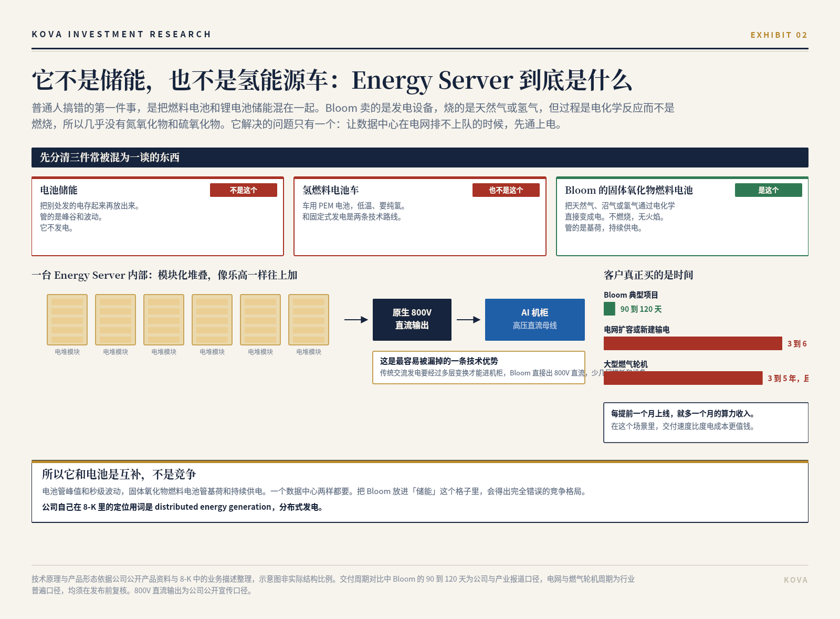840x619 pixels.
Task: Select the "EXHIBIT 02" label
Action: pyautogui.click(x=779, y=35)
